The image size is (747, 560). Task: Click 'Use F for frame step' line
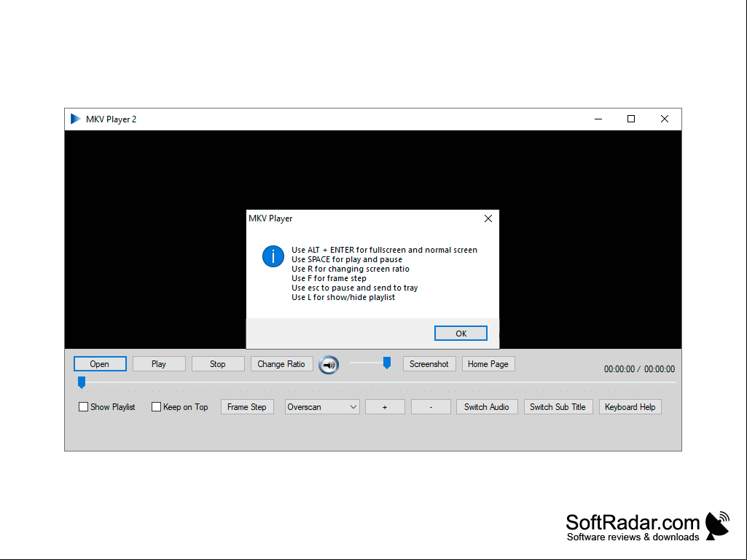329,279
